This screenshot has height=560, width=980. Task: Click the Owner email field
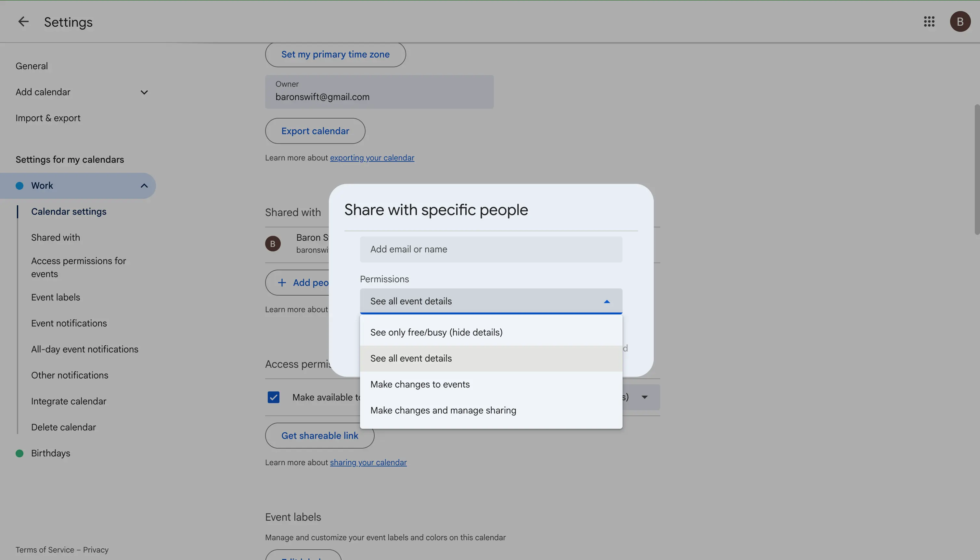(x=379, y=92)
